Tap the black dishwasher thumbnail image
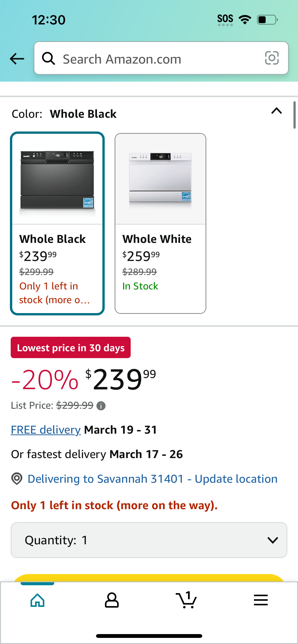298x644 pixels. tap(57, 180)
